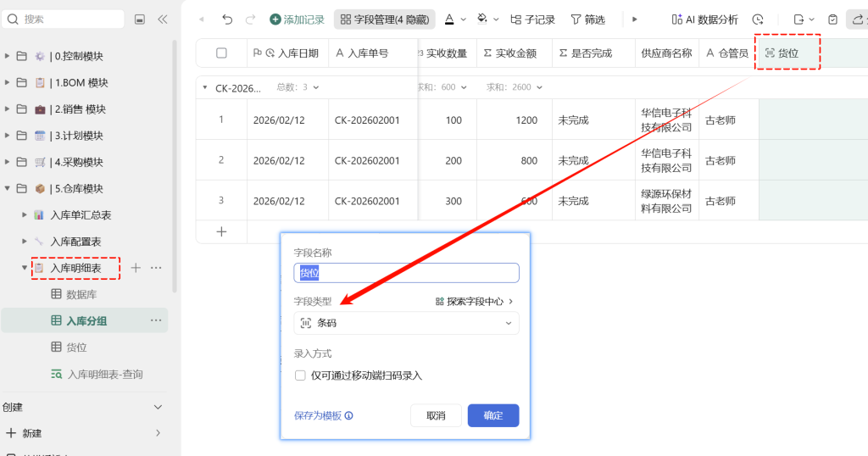
Task: Click the search box in sidebar
Action: [63, 19]
